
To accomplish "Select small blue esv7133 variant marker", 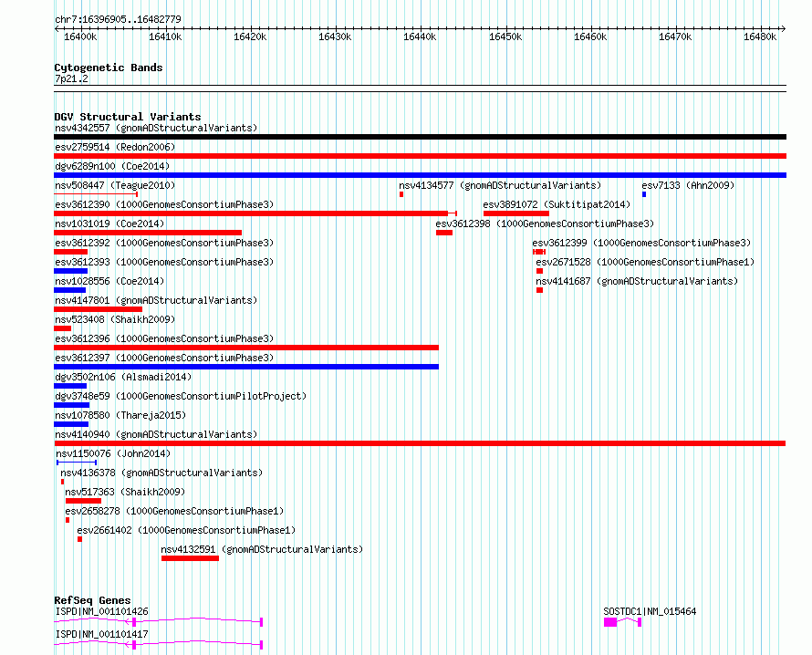I will click(644, 194).
